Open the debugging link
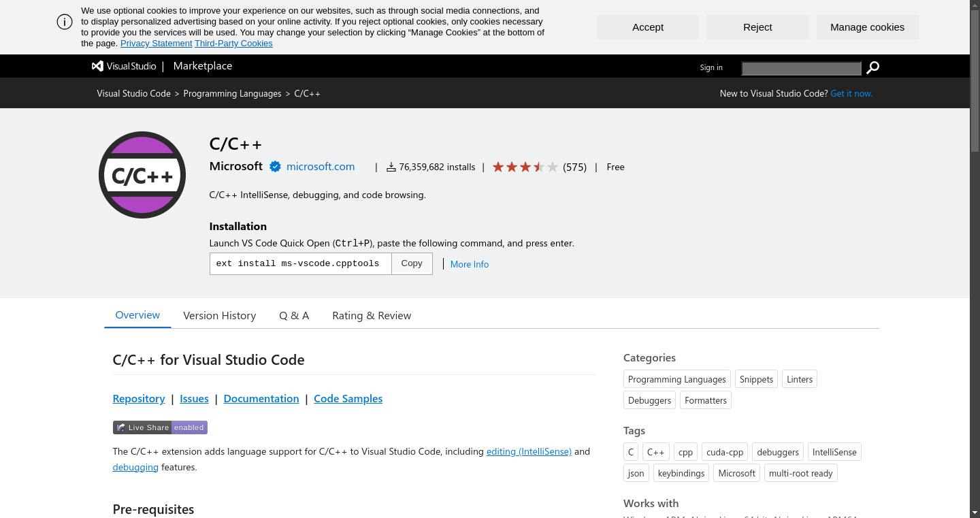 click(x=135, y=467)
